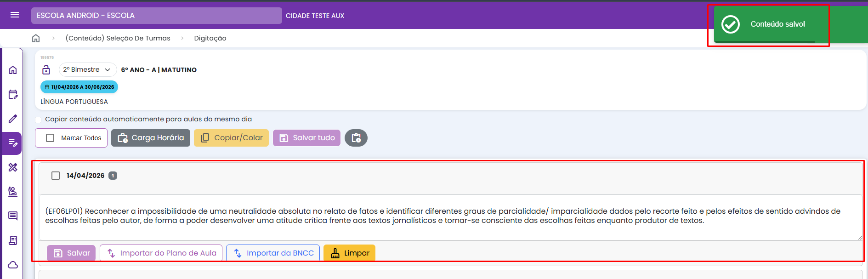Select the 14/04/2026 lesson checkbox
Screen dimensions: 868x279
56,176
